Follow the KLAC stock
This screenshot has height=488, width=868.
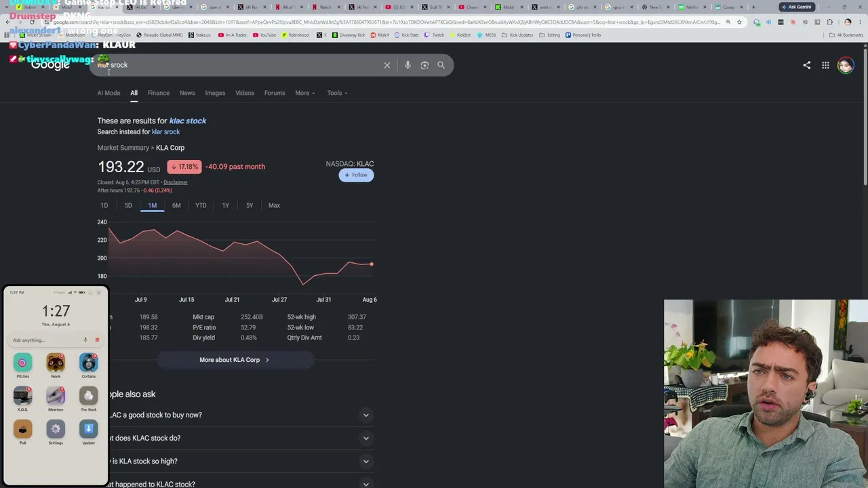(356, 175)
